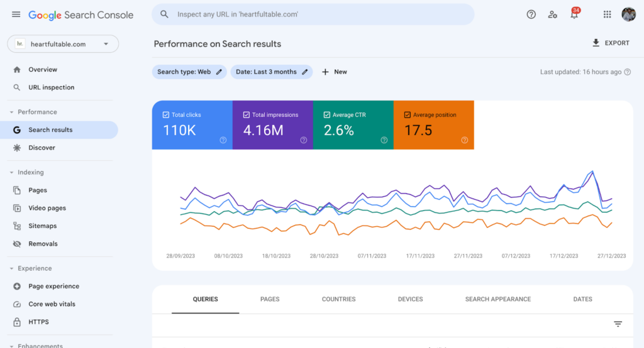The image size is (644, 348).
Task: Open the notifications bell
Action: 574,15
